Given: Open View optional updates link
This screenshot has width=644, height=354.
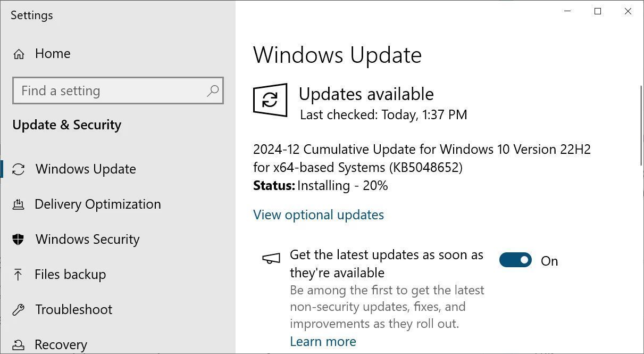Looking at the screenshot, I should (319, 215).
